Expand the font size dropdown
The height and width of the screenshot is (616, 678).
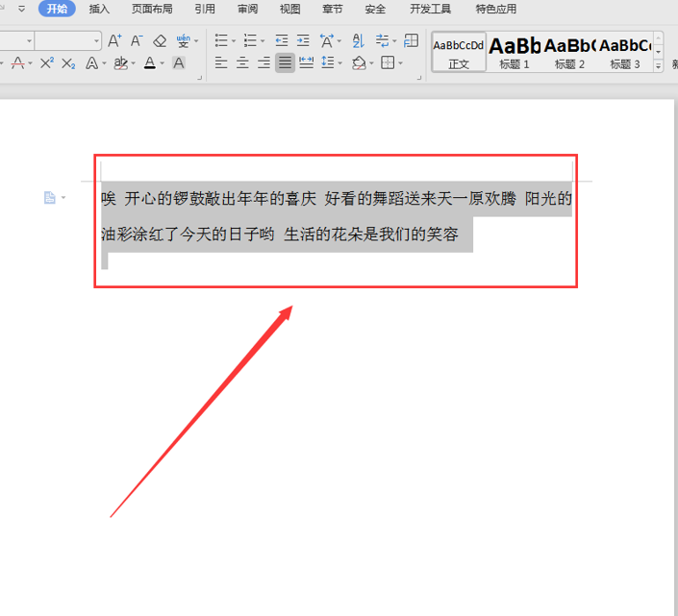pyautogui.click(x=97, y=41)
